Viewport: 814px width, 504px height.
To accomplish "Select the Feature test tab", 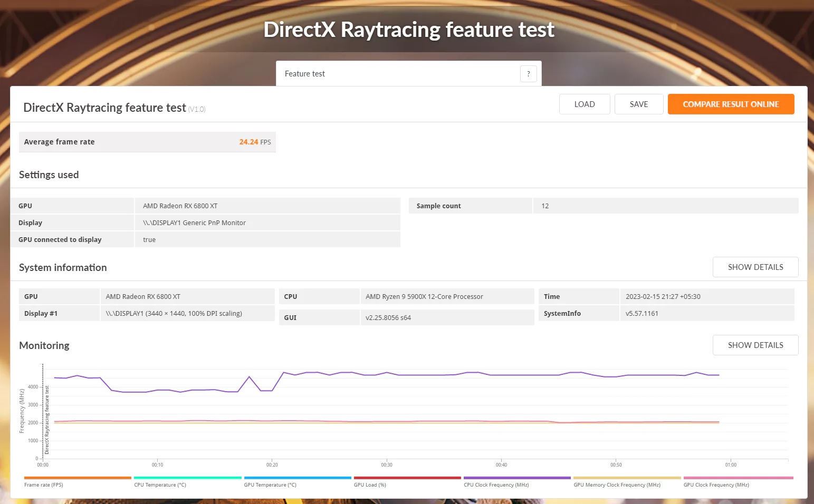I will coord(305,74).
